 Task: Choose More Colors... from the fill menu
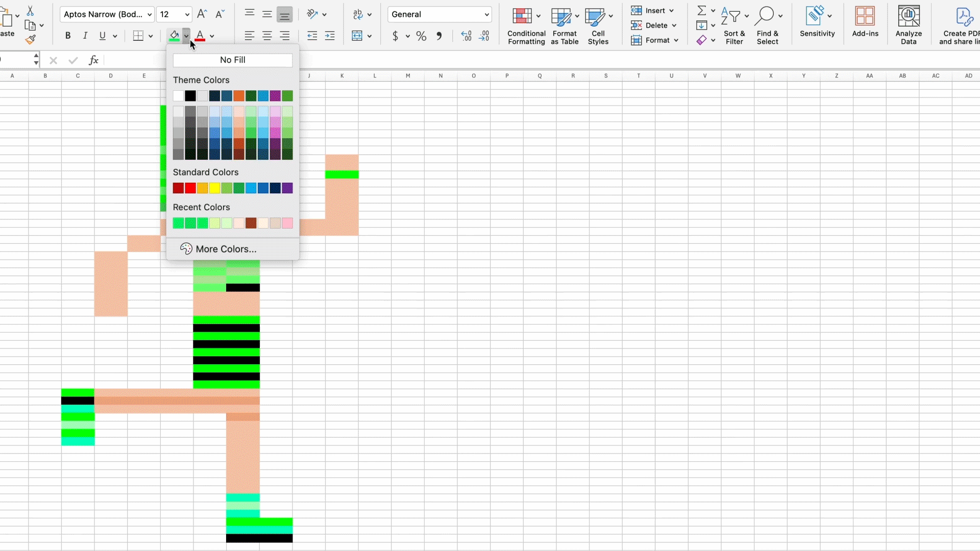tap(226, 249)
